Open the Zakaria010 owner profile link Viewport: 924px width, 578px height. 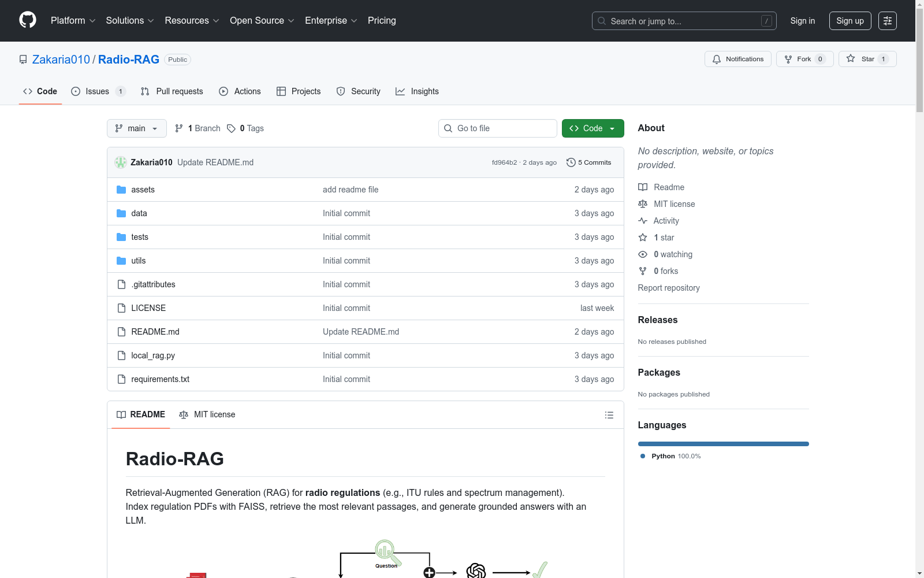[x=61, y=60]
